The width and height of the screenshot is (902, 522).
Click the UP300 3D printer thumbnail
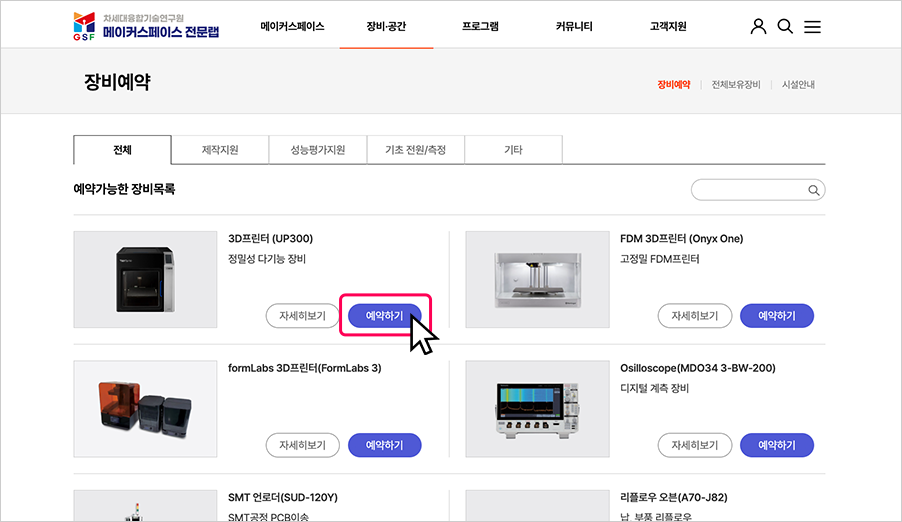point(146,280)
